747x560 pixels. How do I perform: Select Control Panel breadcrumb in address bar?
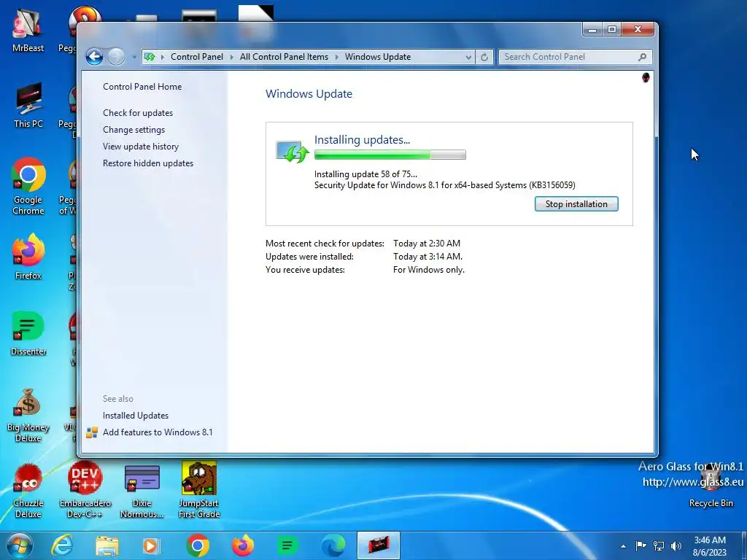pos(197,57)
